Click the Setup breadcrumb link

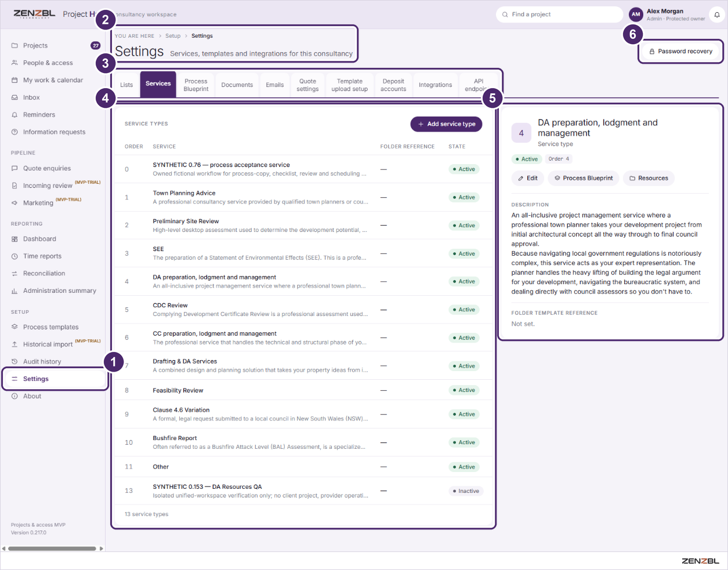point(173,36)
